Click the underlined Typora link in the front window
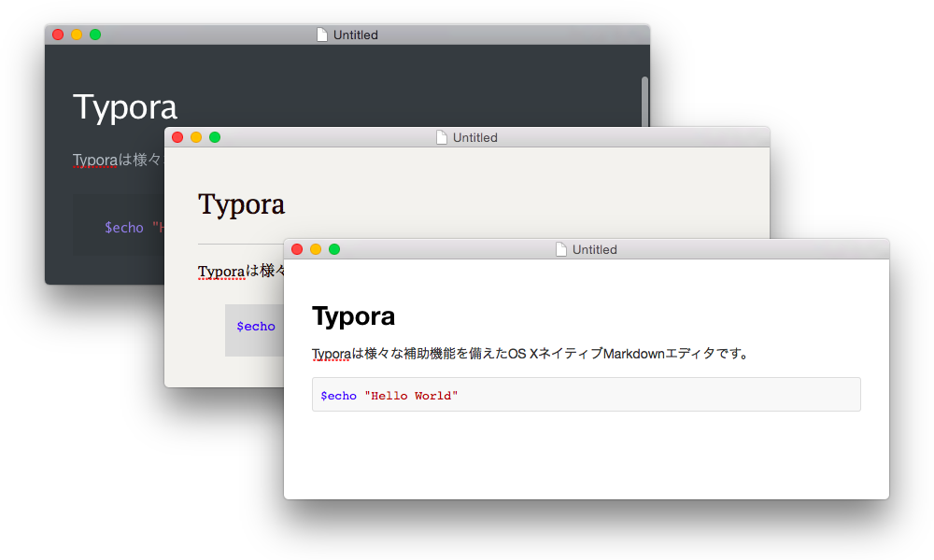This screenshot has height=560, width=934. [x=331, y=355]
